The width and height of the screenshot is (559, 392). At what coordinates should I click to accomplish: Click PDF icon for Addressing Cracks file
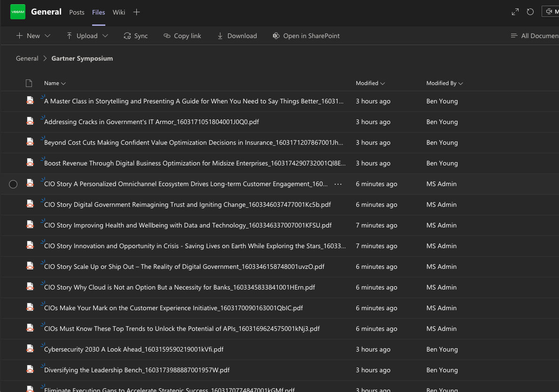coord(30,121)
